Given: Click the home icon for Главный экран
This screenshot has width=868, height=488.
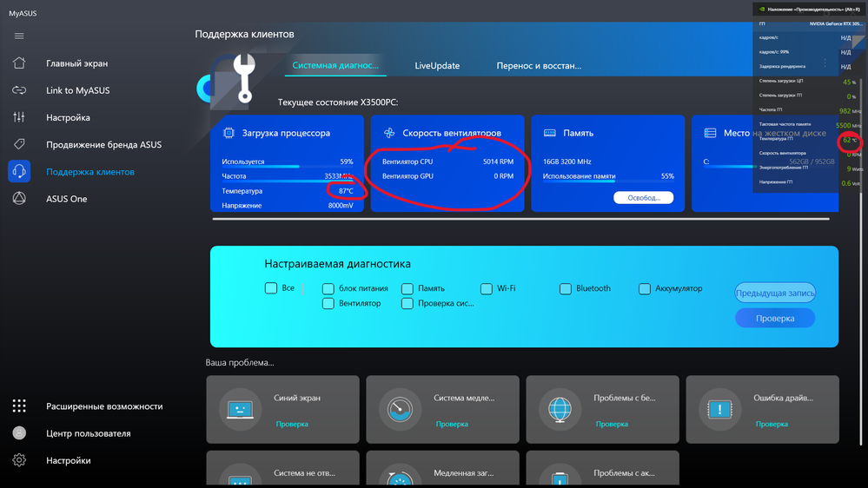Looking at the screenshot, I should point(19,63).
